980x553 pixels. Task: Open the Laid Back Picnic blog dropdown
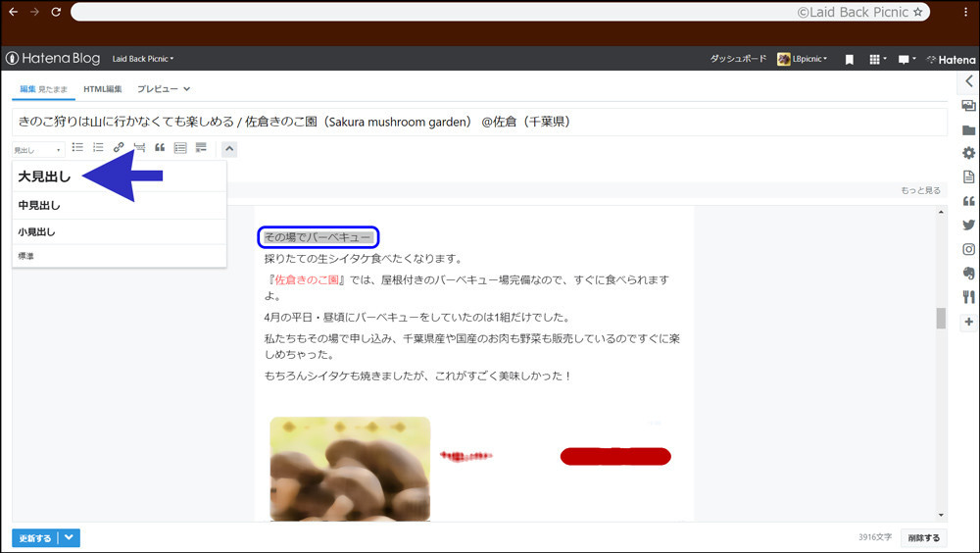coord(143,59)
